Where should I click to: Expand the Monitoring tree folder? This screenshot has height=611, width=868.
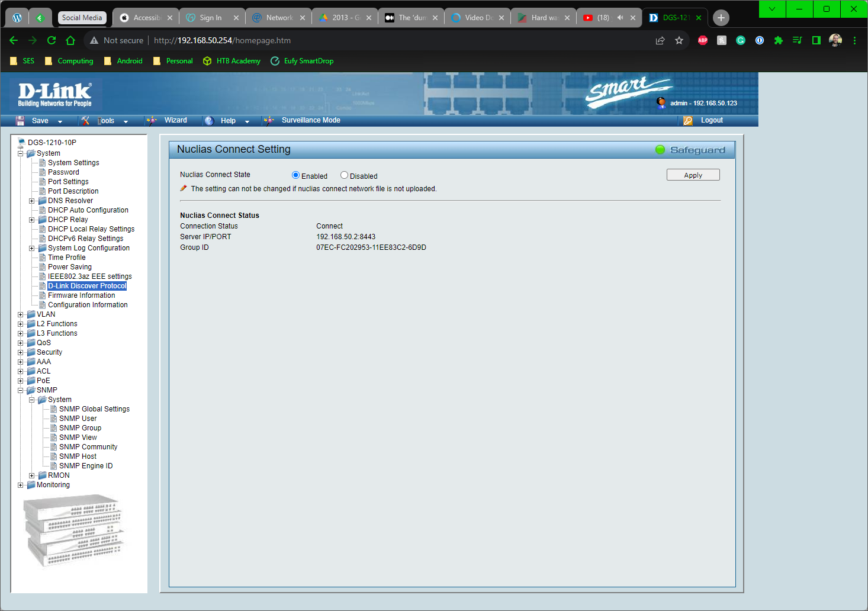tap(21, 485)
